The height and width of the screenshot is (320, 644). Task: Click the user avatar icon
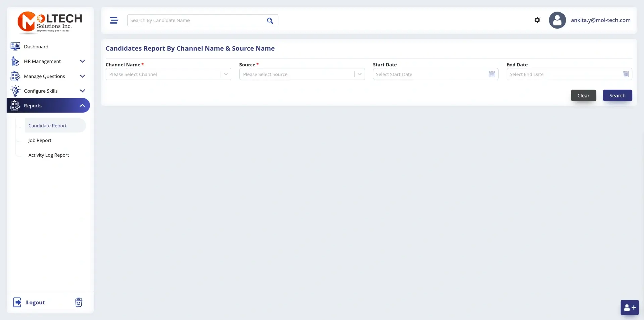(557, 20)
